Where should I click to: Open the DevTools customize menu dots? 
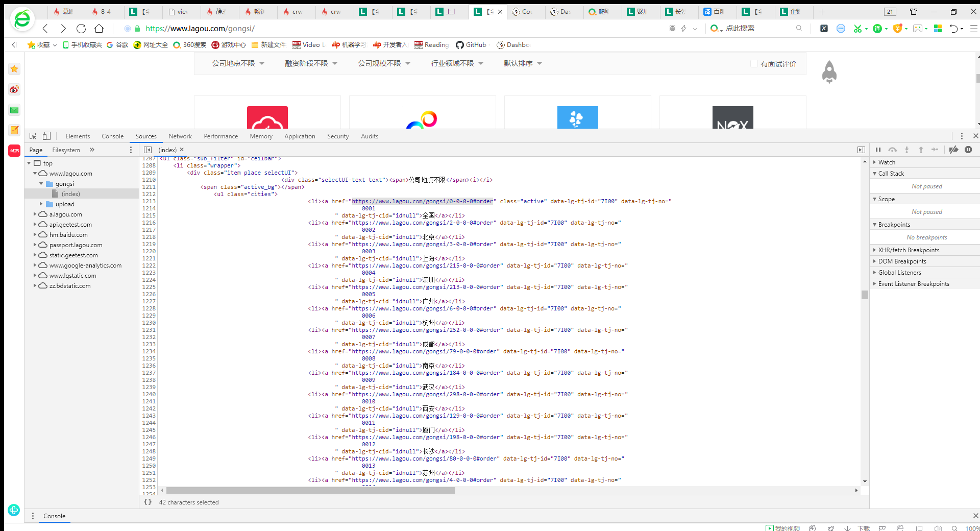click(x=962, y=136)
